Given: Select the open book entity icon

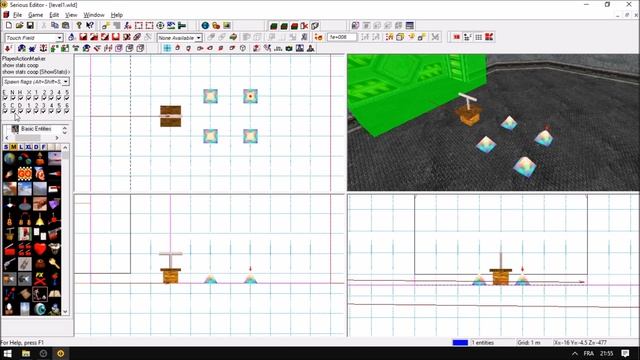Looking at the screenshot, I should (x=54, y=294).
